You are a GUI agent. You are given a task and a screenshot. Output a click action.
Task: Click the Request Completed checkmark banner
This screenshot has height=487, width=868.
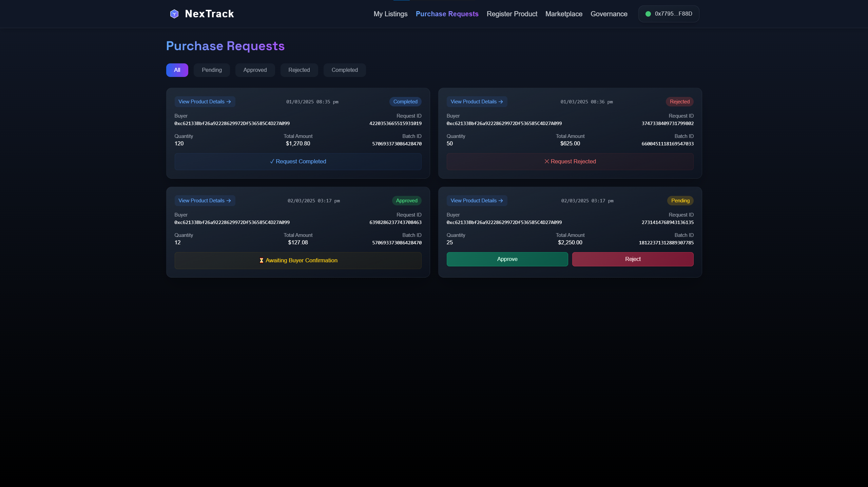click(298, 162)
